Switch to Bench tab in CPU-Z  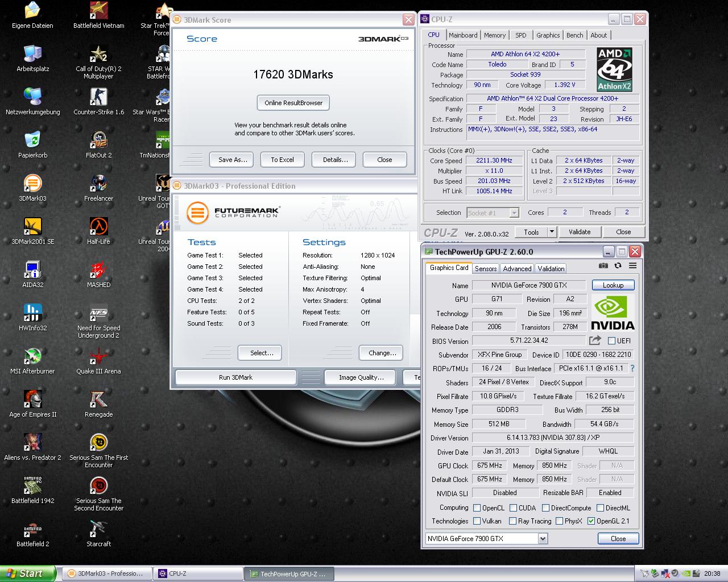[575, 35]
